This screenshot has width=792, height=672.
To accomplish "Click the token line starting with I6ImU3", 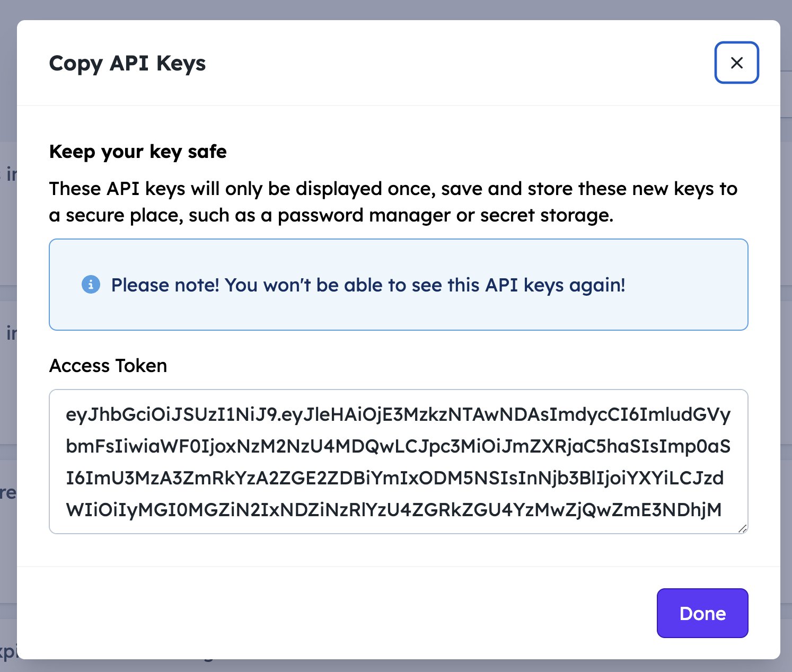I will pos(395,478).
